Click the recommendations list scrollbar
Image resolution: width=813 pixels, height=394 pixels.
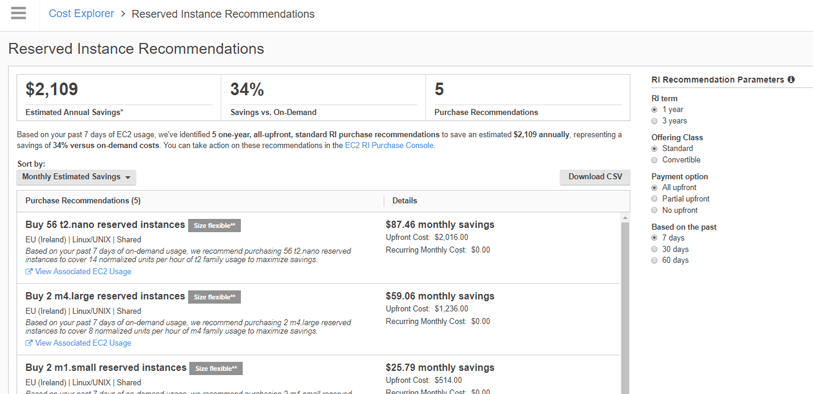pos(625,308)
